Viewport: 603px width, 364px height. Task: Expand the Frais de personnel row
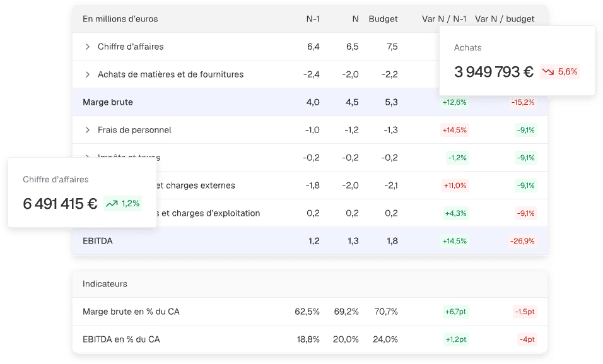click(87, 130)
